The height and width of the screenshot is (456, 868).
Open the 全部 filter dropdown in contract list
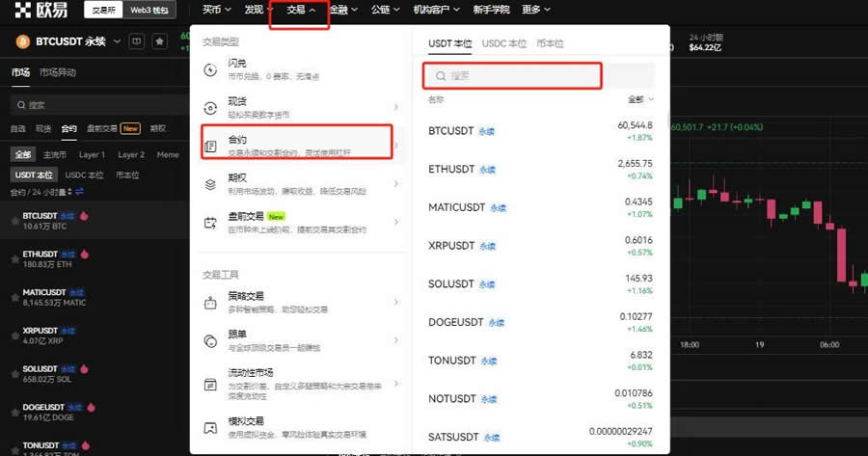(640, 99)
